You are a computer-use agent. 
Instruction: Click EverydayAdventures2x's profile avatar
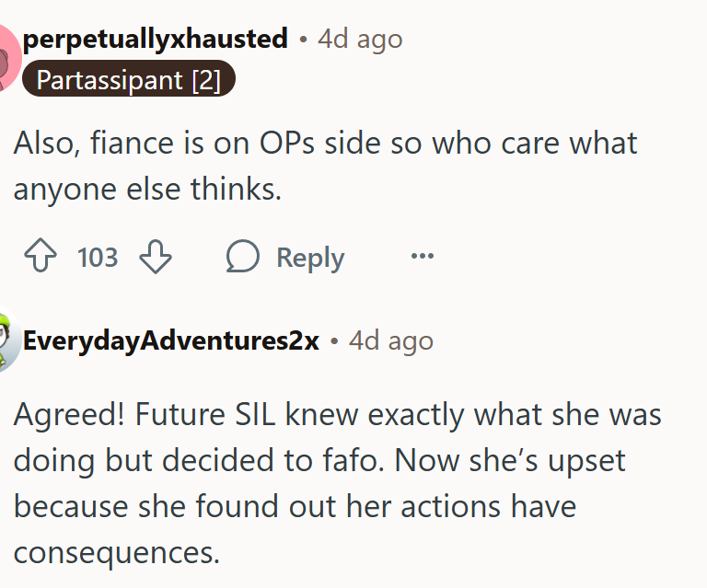point(7,341)
